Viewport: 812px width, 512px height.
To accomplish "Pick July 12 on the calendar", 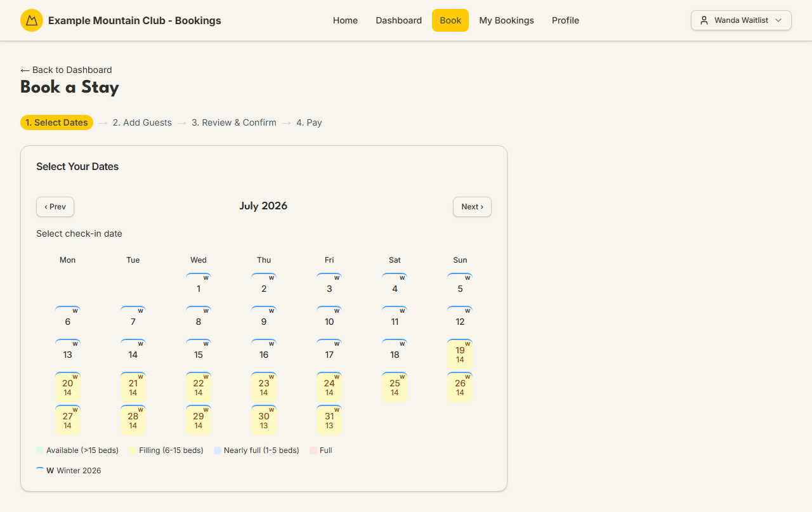I will 460,320.
